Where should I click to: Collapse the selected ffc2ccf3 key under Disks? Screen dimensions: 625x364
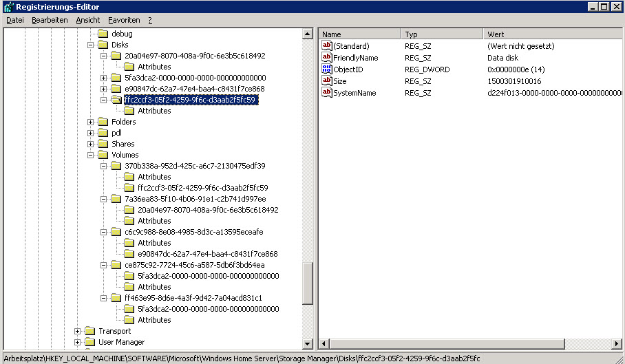click(x=104, y=100)
